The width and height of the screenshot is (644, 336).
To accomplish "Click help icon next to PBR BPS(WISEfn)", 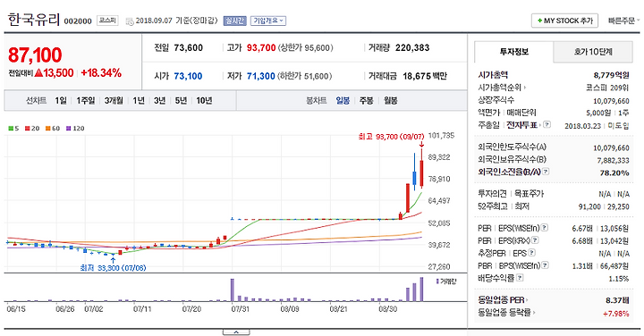I will pos(546,265).
